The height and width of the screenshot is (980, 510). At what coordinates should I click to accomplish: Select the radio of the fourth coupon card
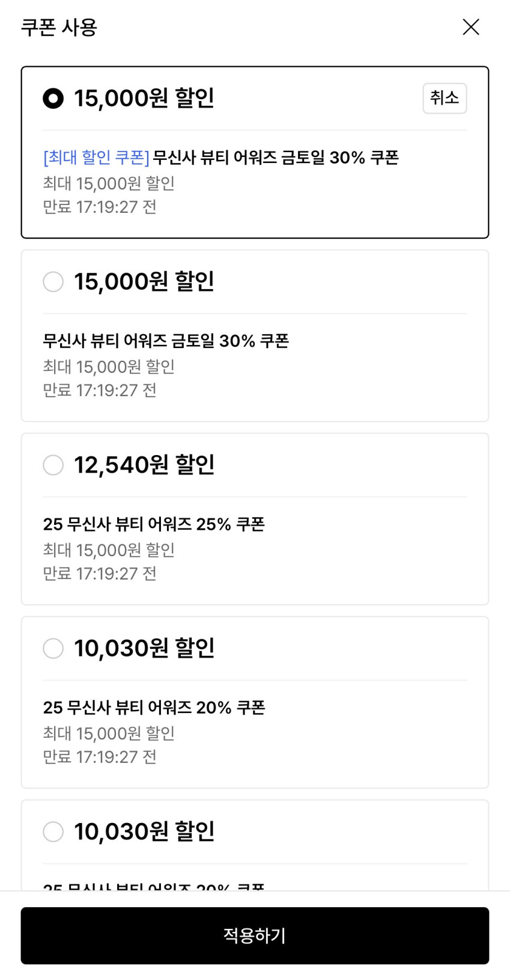tap(53, 648)
